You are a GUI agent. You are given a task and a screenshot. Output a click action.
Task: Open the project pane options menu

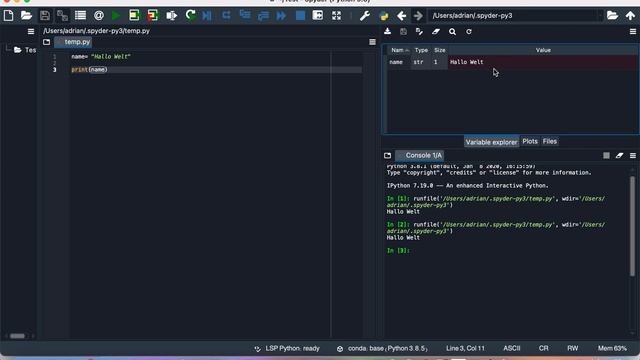coord(31,31)
